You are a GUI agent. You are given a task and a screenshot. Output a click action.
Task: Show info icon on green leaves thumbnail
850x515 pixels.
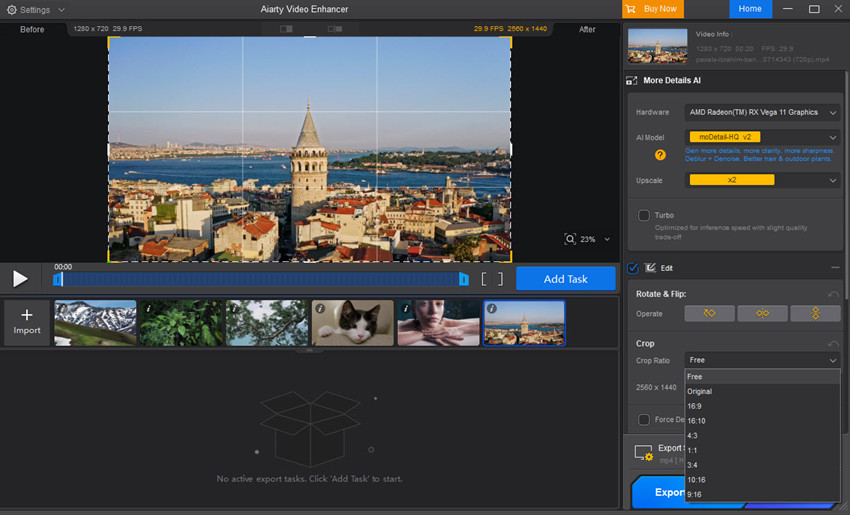coord(149,308)
